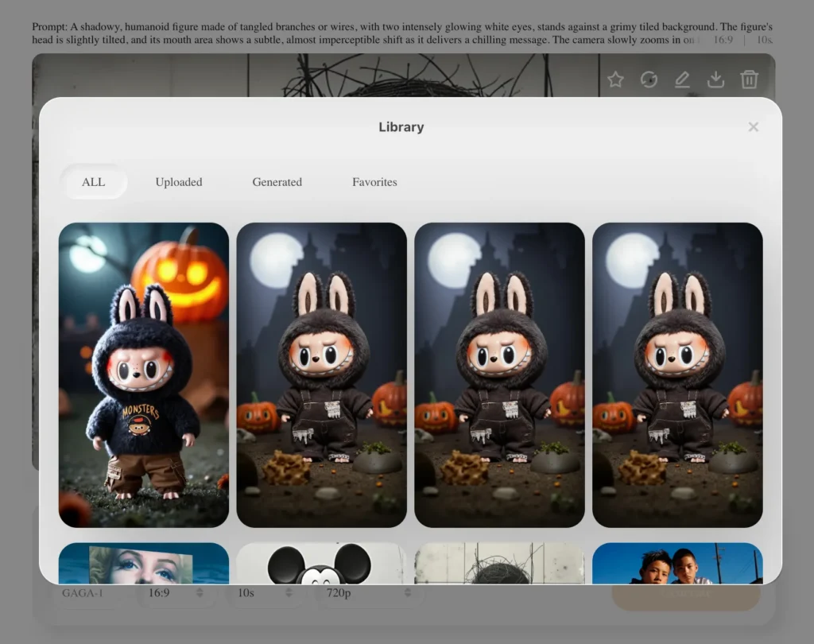Choose the blonde woman face thumbnail
The image size is (814, 644).
[144, 564]
